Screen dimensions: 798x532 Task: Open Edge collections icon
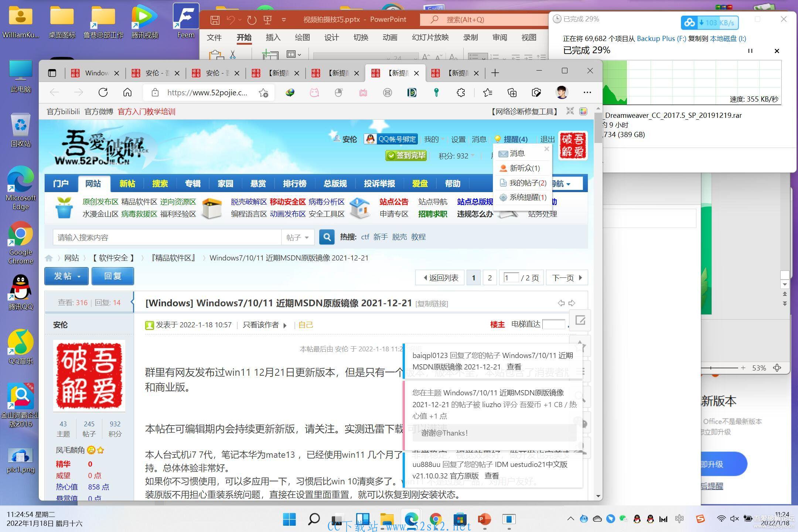coord(512,93)
